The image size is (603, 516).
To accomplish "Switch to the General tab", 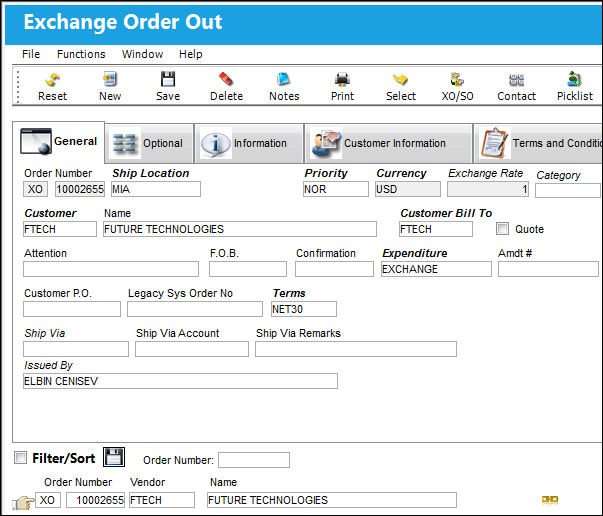I will (x=58, y=141).
